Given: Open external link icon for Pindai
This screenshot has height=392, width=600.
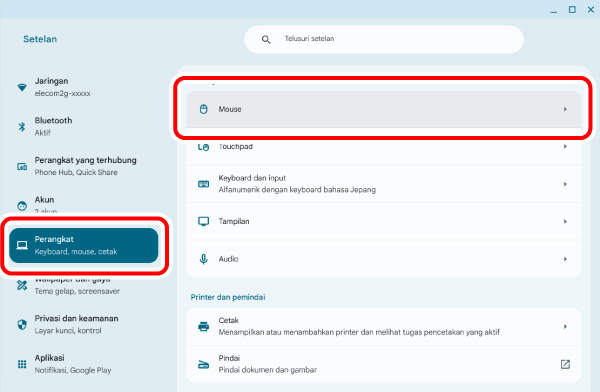Looking at the screenshot, I should coord(565,364).
